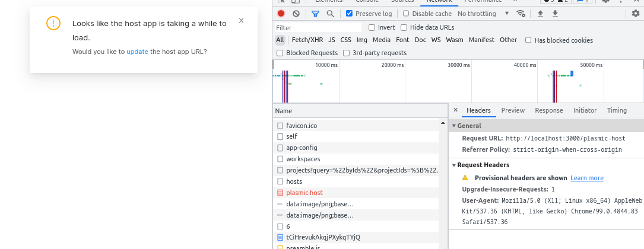The height and width of the screenshot is (249, 644).
Task: Clear the network log
Action: click(x=296, y=14)
